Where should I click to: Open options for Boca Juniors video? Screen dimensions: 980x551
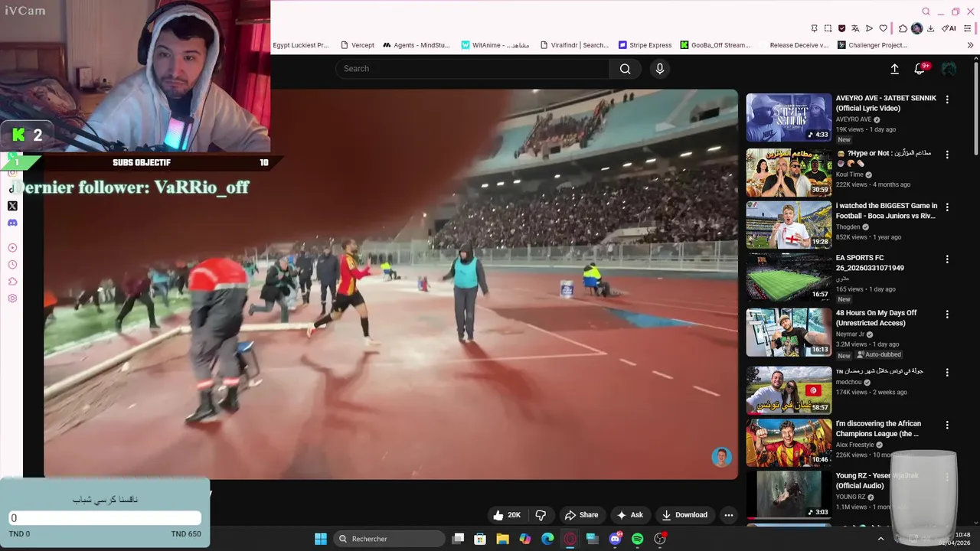click(947, 207)
